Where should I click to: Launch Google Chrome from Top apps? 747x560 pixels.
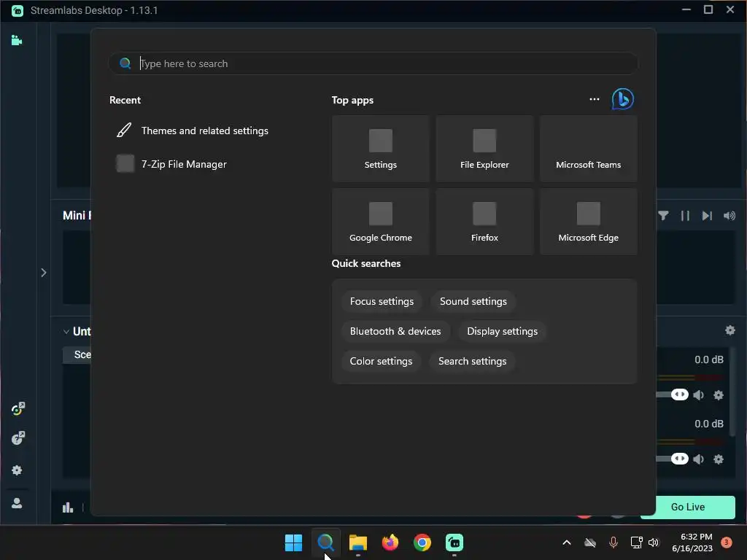(x=380, y=222)
